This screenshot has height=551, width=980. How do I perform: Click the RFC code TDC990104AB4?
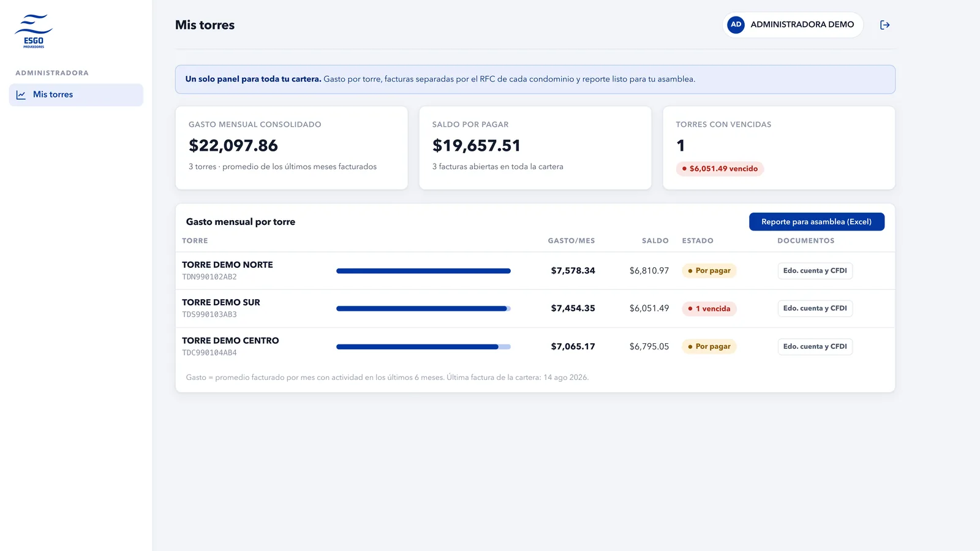209,353
